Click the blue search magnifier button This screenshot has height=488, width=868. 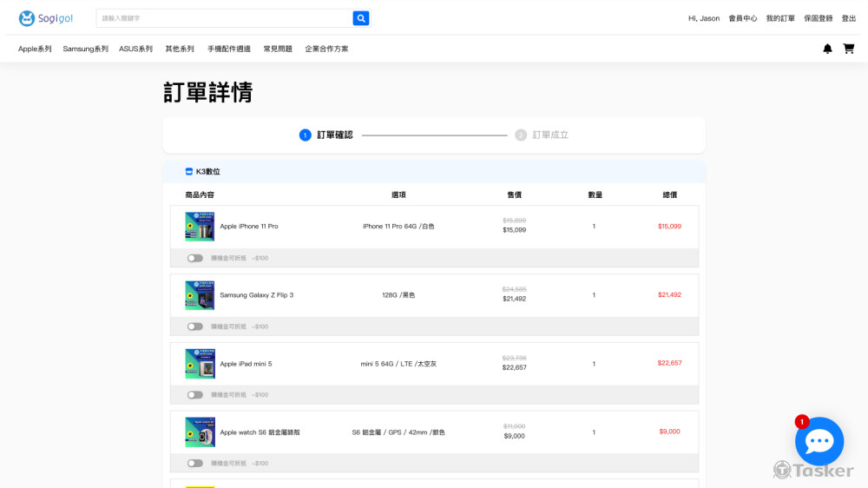tap(361, 18)
